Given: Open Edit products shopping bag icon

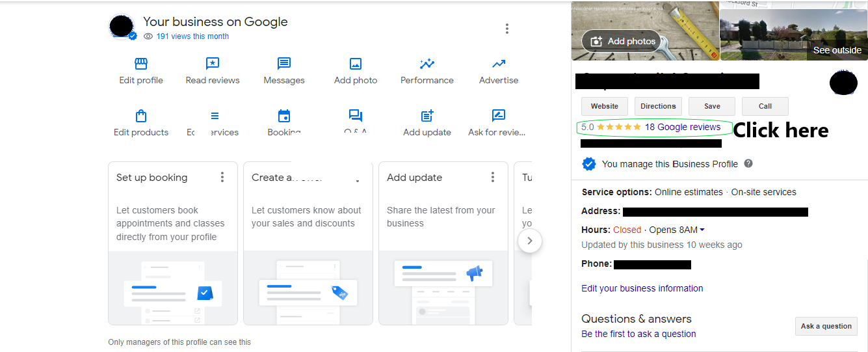Looking at the screenshot, I should click(x=141, y=116).
